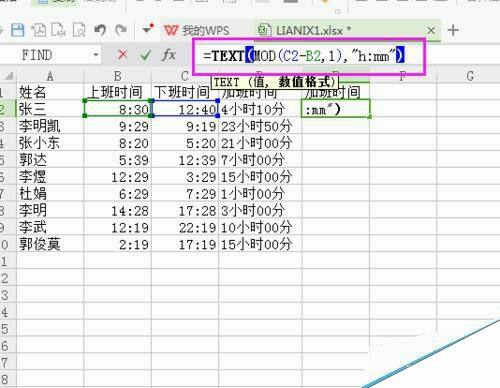Select the cell with time 22:19
Viewport: 500px width, 388px height.
185,227
